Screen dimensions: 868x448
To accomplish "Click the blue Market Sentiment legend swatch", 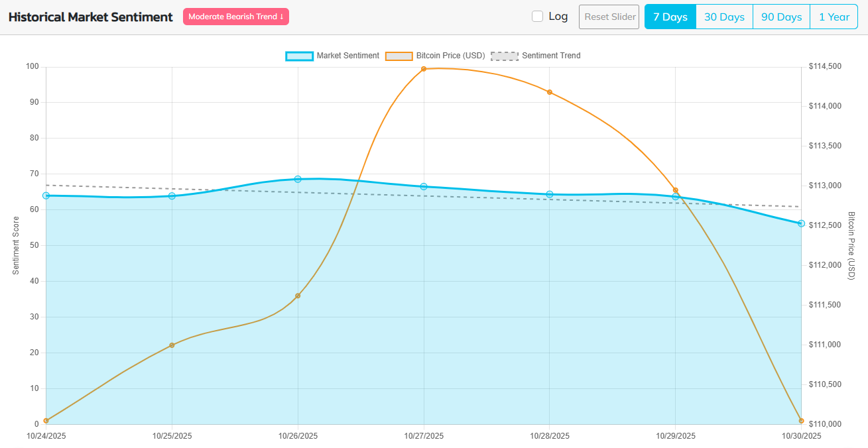I will (299, 56).
